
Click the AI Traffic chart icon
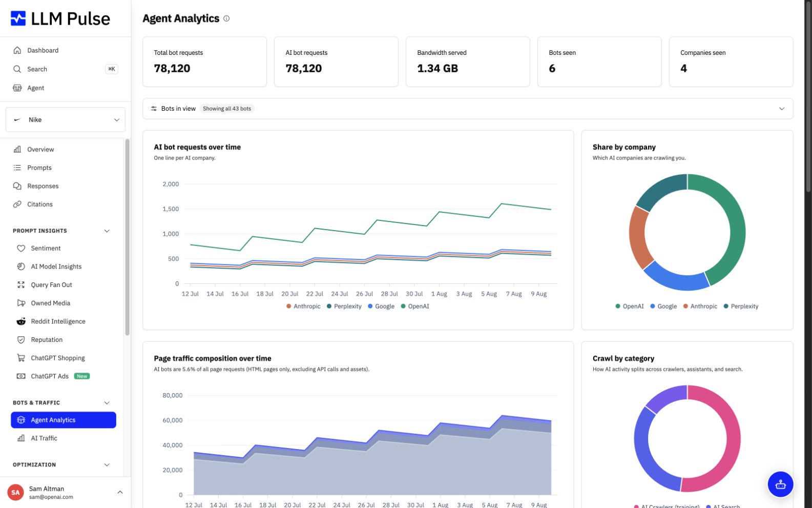[x=21, y=438]
